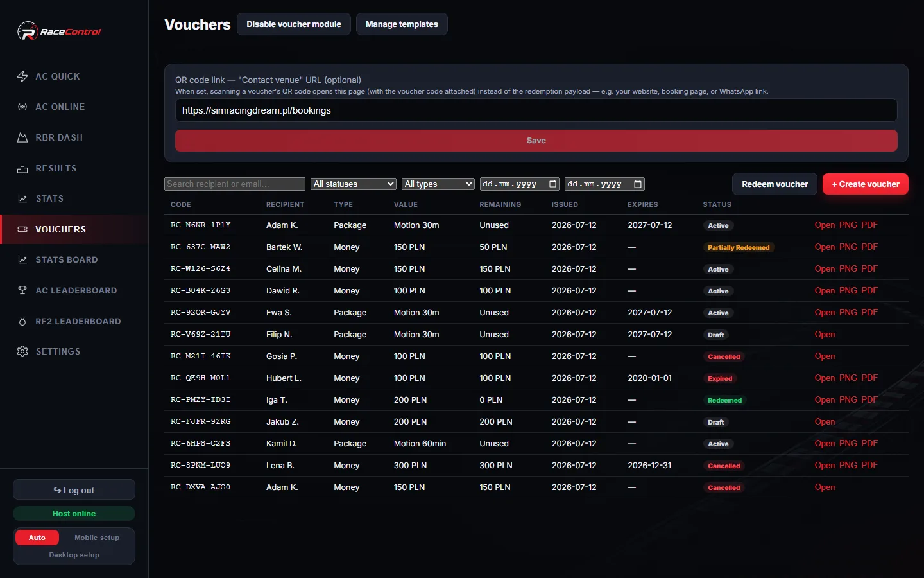Click the first dd.mm.yyyy date field
Image resolution: width=924 pixels, height=578 pixels.
pyautogui.click(x=520, y=184)
